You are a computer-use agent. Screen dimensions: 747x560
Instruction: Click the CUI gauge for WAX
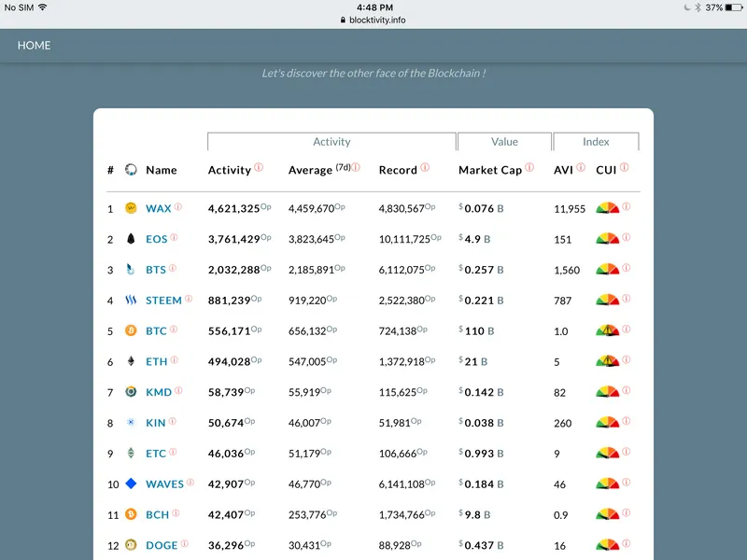(x=608, y=207)
